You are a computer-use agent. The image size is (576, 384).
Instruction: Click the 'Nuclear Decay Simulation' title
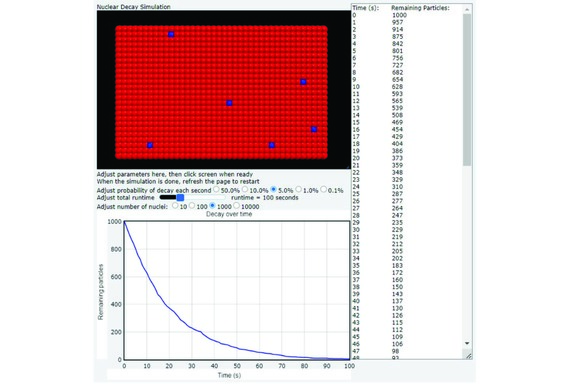pyautogui.click(x=133, y=7)
